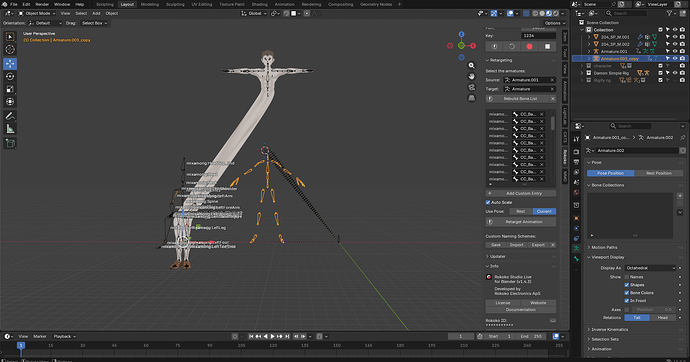Set Use Pose to Current

tap(544, 212)
